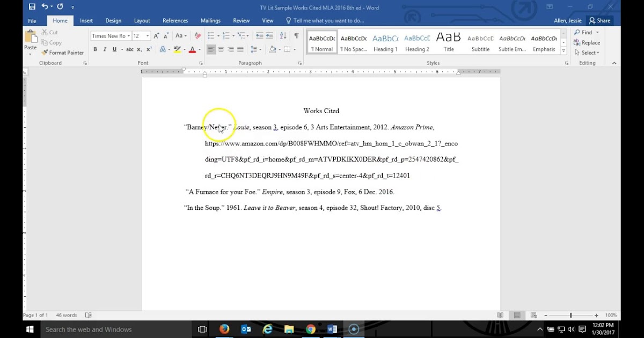Screen dimensions: 644x338
Task: Open Firefox from the taskbar
Action: pos(224,329)
